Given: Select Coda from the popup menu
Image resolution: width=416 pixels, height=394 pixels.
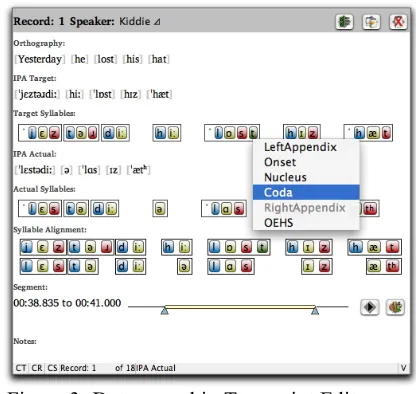Looking at the screenshot, I should (x=306, y=192).
